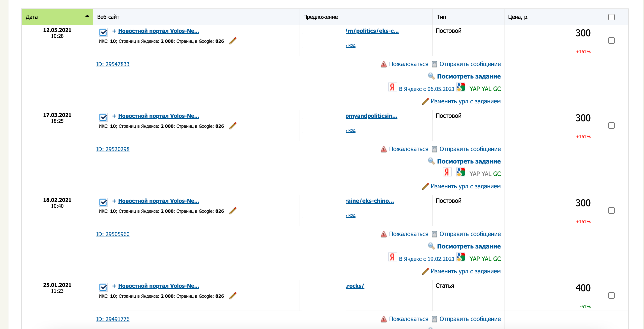
Task: Click pencil edit icon in 25.01.2021 row
Action: (232, 296)
